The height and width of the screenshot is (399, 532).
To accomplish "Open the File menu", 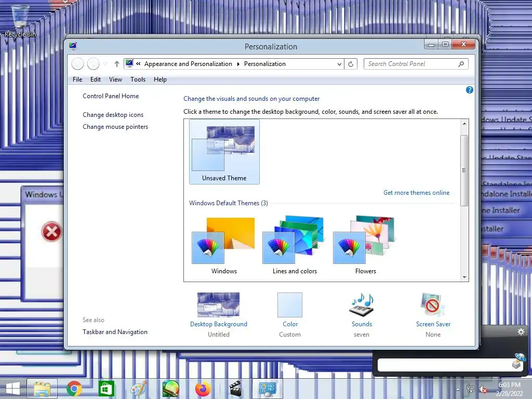I will pos(77,79).
